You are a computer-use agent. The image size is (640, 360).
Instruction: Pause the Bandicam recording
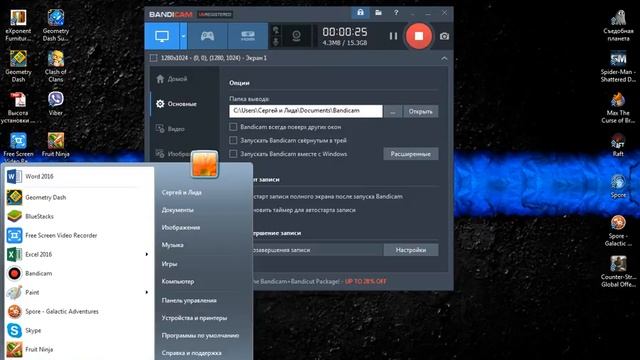(x=393, y=36)
